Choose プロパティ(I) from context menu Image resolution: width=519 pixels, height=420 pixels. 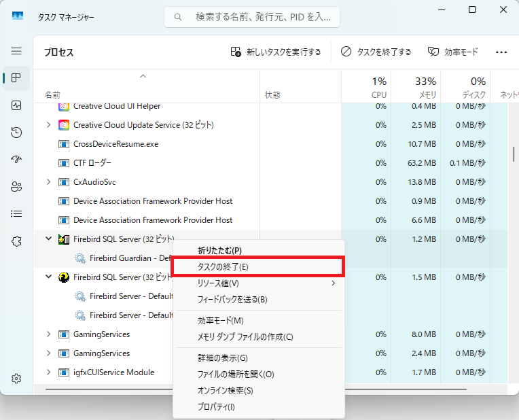[x=216, y=407]
